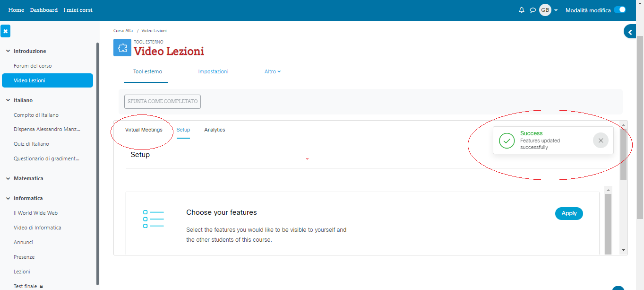Click the Choose your features list icon

[153, 219]
